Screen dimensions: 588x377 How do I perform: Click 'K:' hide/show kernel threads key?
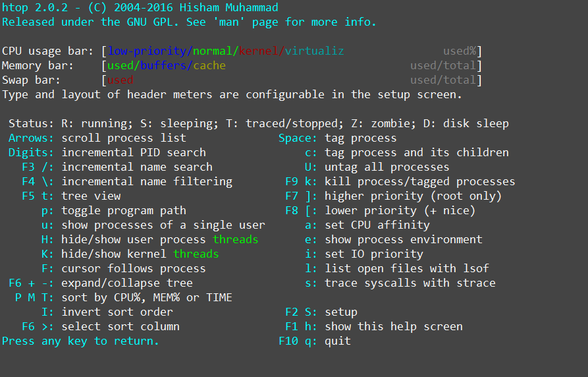tap(47, 254)
